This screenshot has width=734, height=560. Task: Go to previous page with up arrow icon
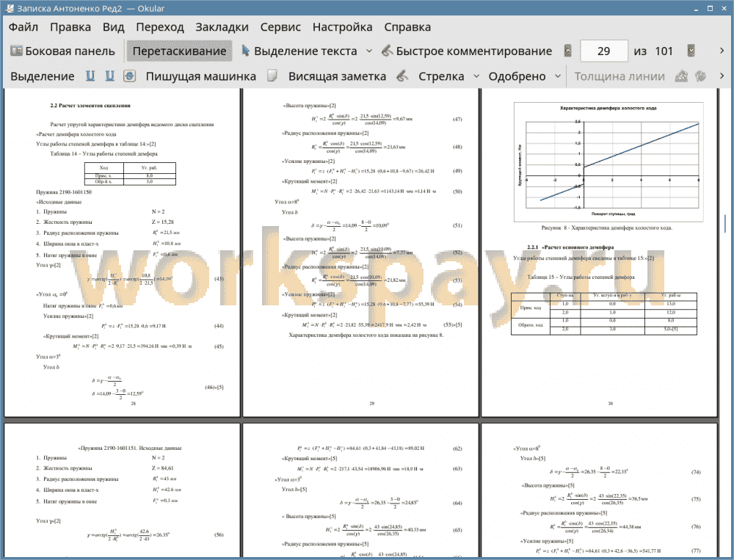pyautogui.click(x=568, y=51)
